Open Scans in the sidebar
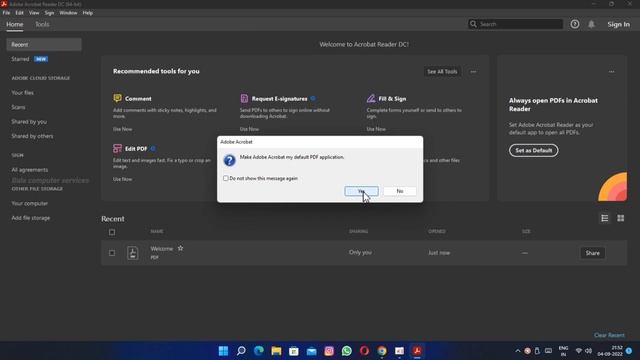This screenshot has height=360, width=640. tap(18, 107)
